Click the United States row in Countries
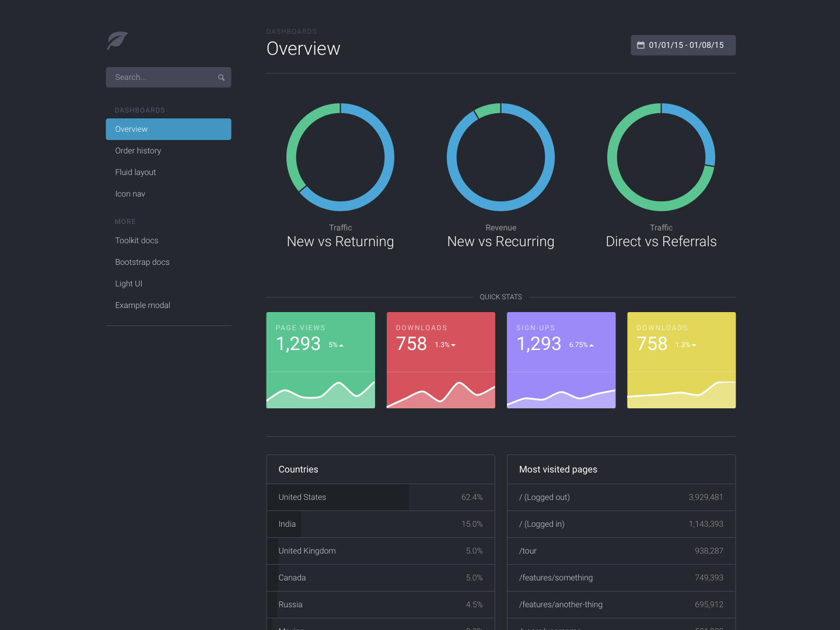 [380, 497]
